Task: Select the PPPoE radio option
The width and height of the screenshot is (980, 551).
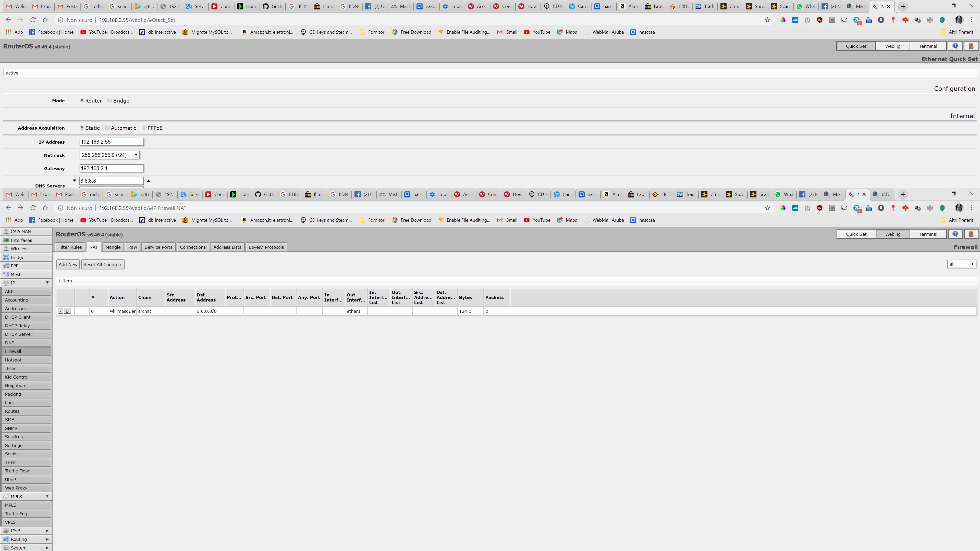Action: tap(144, 128)
